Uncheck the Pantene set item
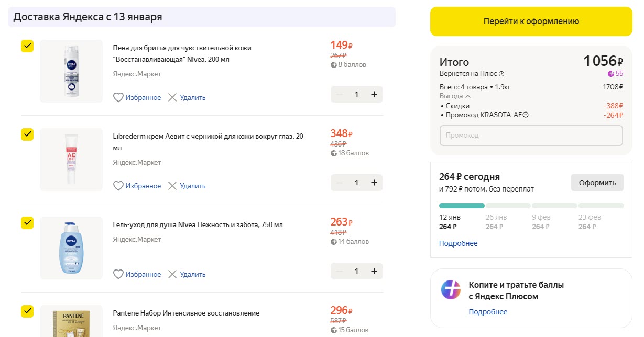 (27, 311)
